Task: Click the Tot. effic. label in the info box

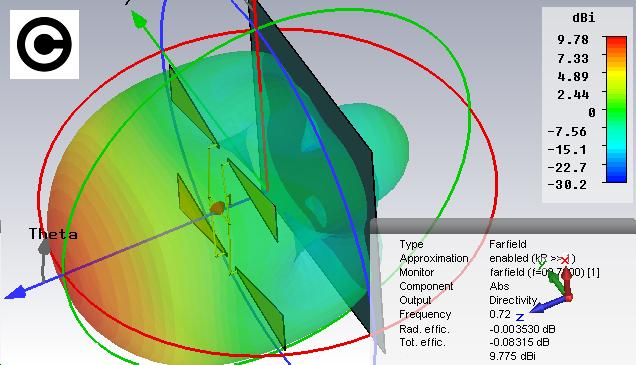Action: (422, 342)
